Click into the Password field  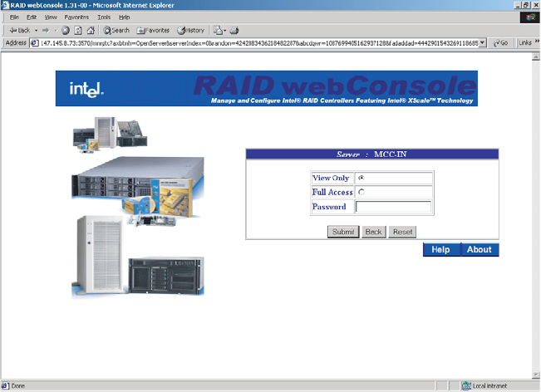tap(393, 207)
